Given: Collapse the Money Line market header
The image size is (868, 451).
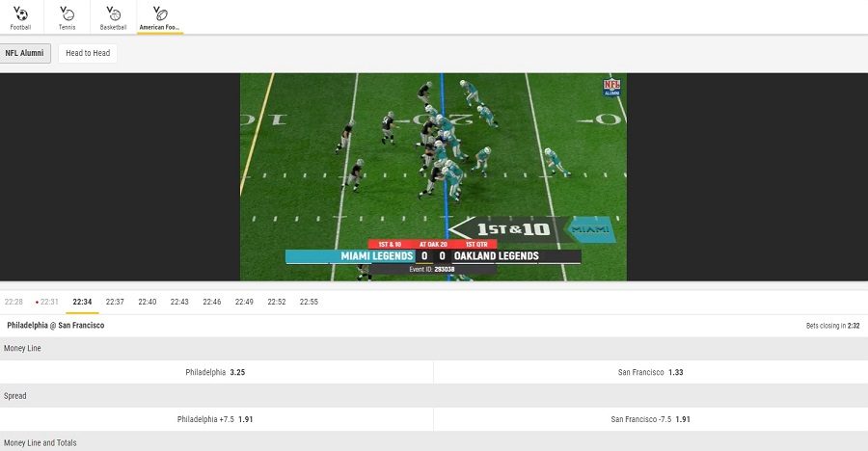Looking at the screenshot, I should (x=434, y=349).
